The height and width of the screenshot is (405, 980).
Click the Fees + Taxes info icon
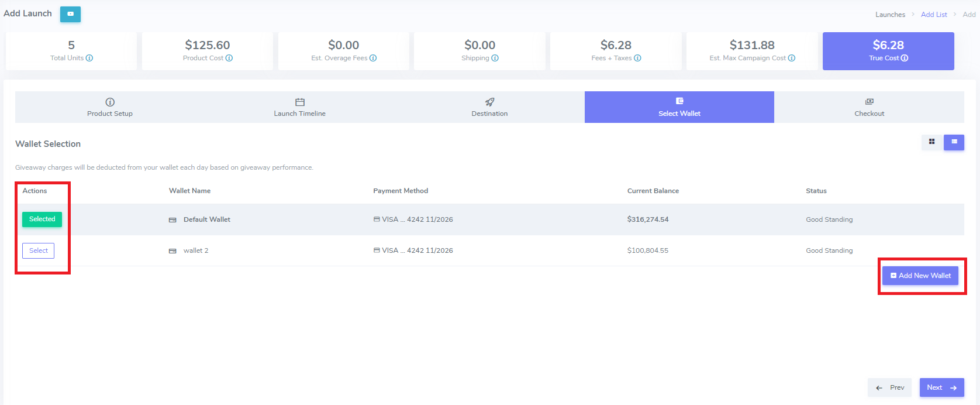[x=637, y=58]
